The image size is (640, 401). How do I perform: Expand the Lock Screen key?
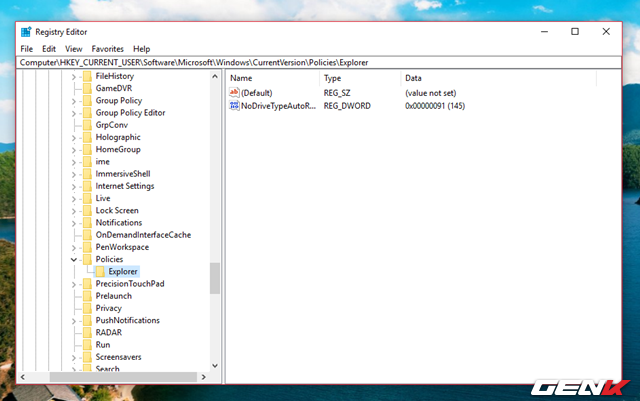[74, 211]
